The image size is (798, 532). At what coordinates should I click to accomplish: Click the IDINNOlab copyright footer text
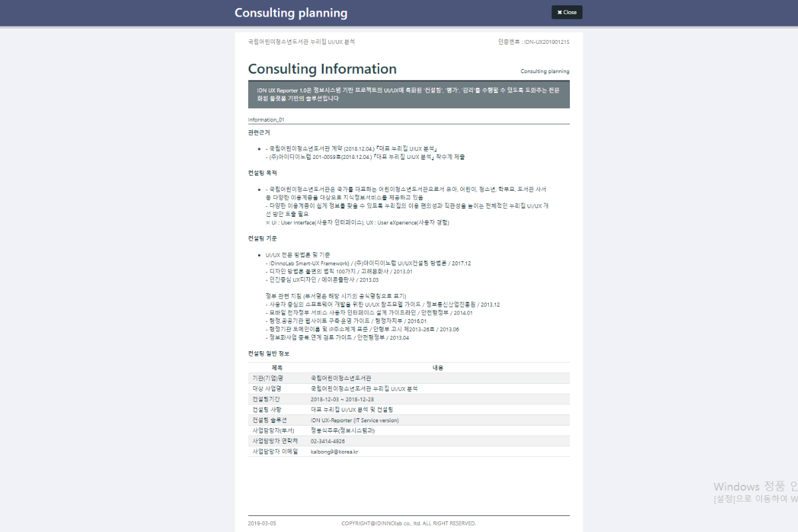click(408, 523)
